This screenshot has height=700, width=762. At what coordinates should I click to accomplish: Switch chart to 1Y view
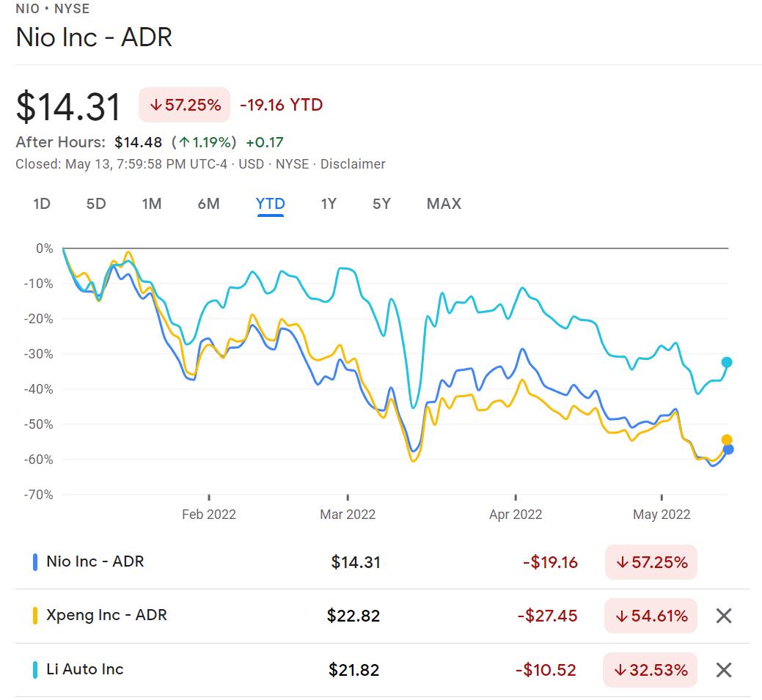(x=329, y=204)
